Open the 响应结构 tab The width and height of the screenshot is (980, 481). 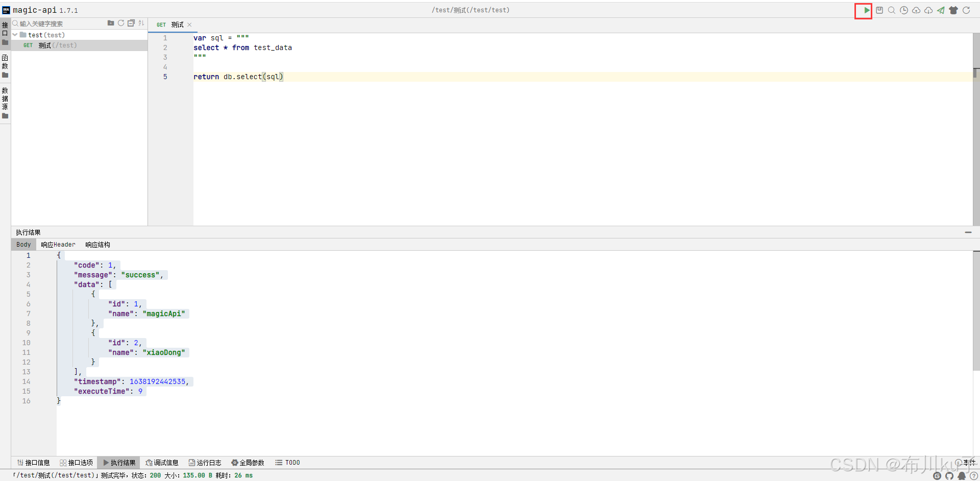click(97, 245)
